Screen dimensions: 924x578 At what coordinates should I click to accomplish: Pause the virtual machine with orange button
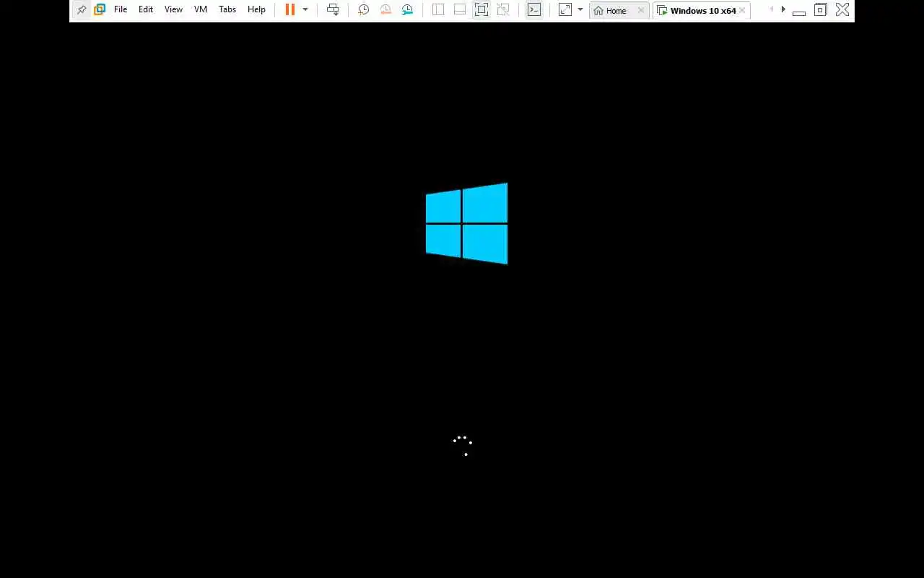[x=290, y=9]
